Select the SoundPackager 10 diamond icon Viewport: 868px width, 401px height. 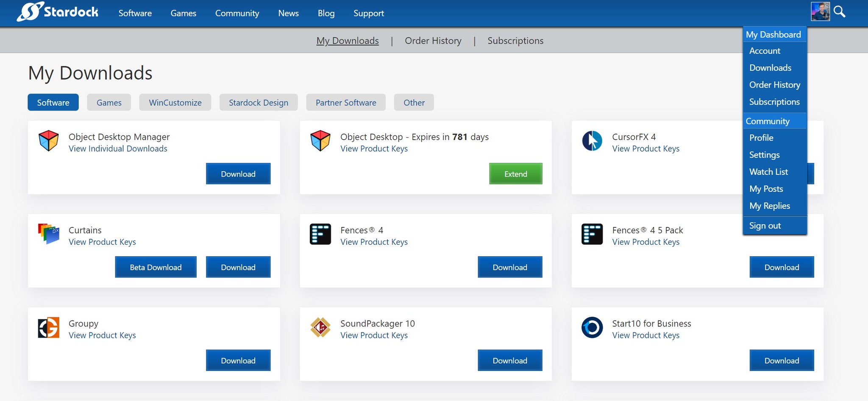tap(321, 327)
